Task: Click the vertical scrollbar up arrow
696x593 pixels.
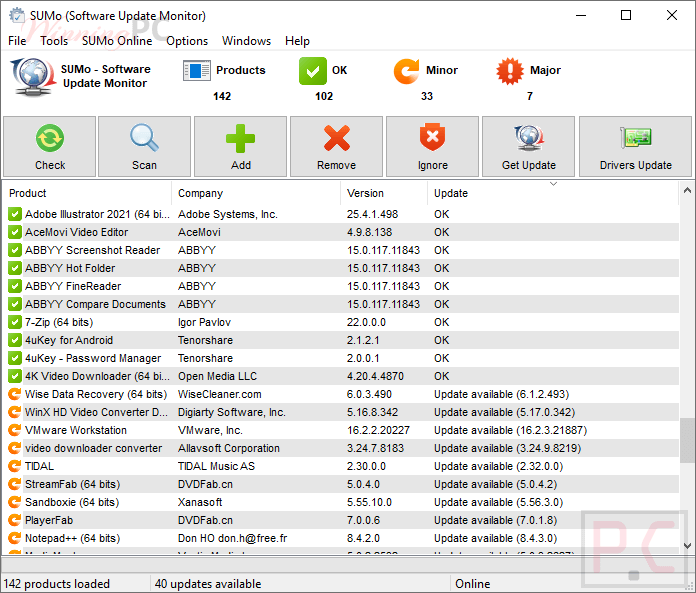Action: pyautogui.click(x=687, y=190)
